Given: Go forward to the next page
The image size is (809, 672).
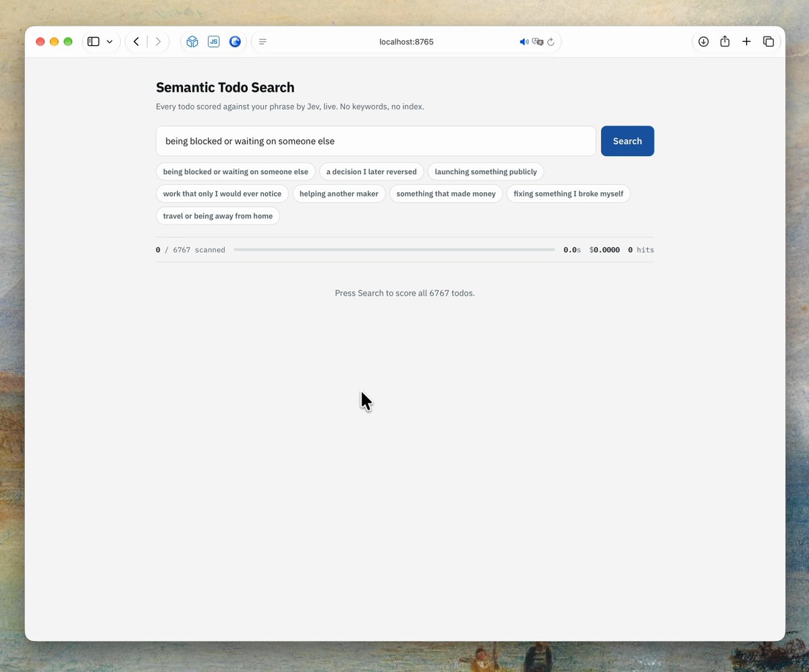Looking at the screenshot, I should click(159, 42).
